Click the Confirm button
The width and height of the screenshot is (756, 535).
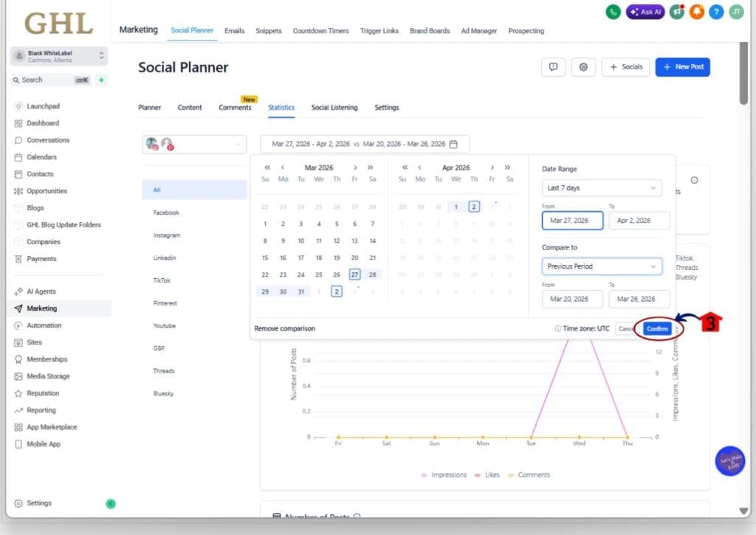click(x=657, y=328)
